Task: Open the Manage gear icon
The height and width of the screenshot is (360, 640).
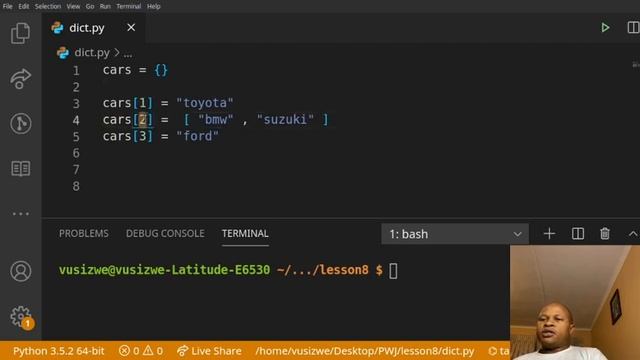Action: [x=20, y=316]
